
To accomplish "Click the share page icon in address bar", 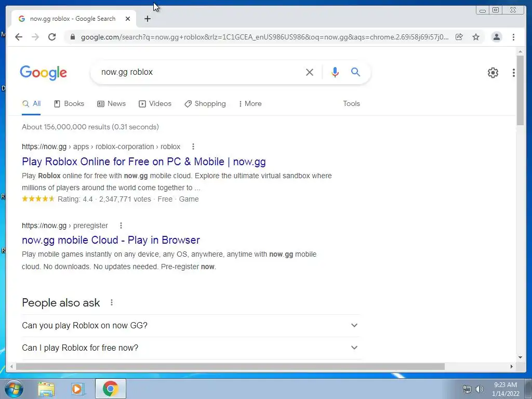I will coord(459,37).
